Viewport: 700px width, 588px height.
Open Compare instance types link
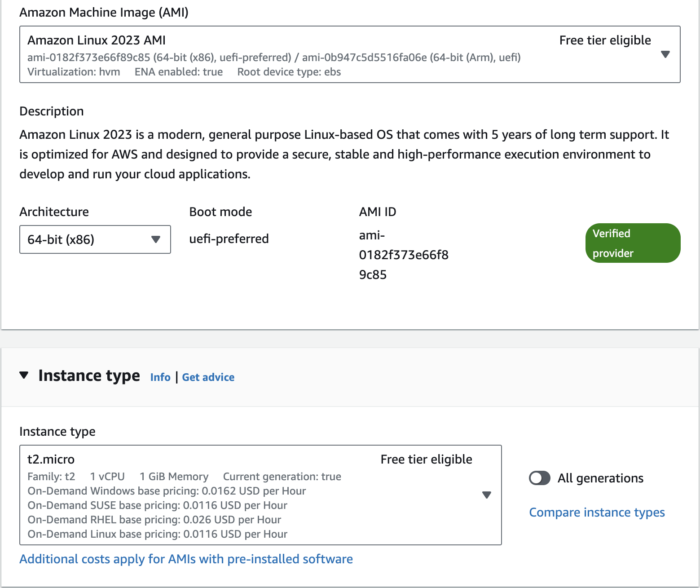(x=597, y=513)
